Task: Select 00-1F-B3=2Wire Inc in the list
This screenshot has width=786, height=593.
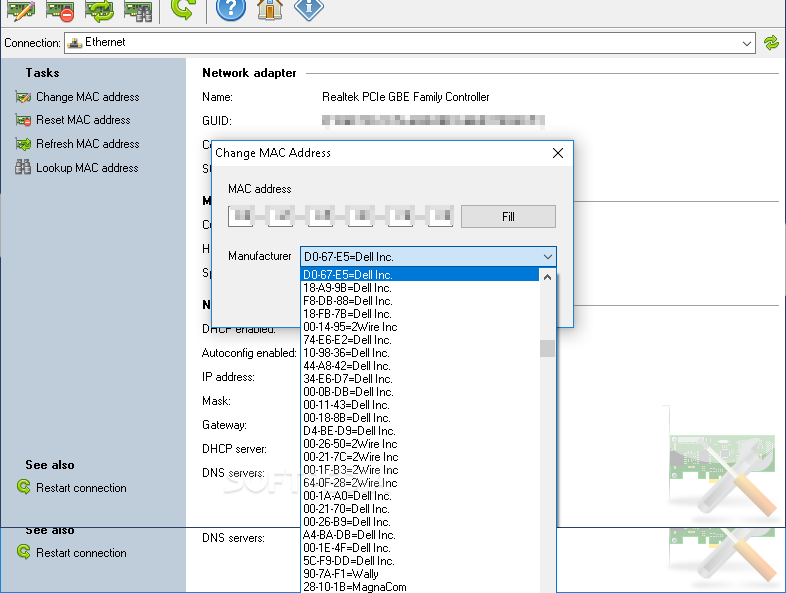Action: pyautogui.click(x=420, y=470)
